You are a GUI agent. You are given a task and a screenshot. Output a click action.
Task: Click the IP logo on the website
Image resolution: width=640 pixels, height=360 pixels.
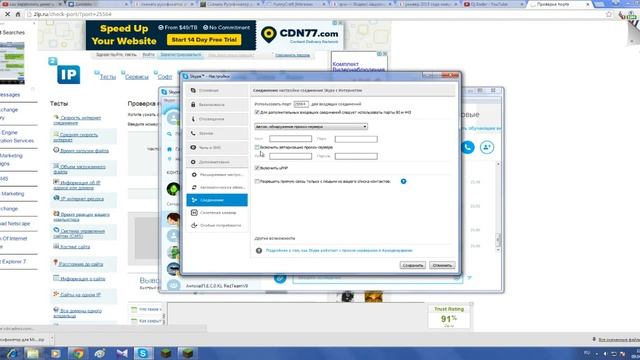pos(68,74)
